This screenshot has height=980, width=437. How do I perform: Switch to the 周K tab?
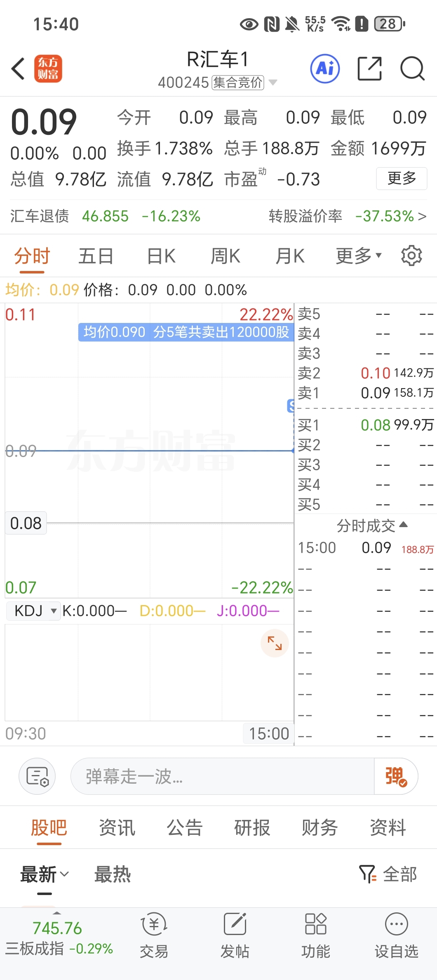pyautogui.click(x=226, y=256)
